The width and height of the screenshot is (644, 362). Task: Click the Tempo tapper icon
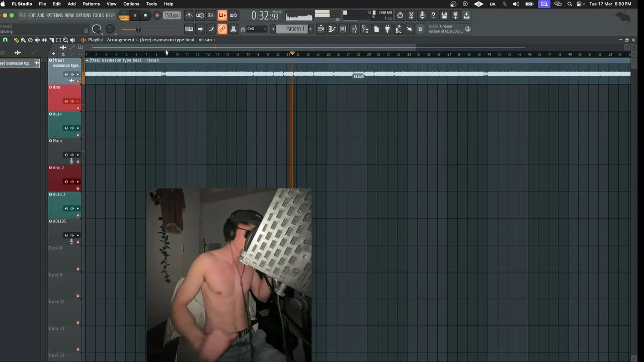pos(397,29)
